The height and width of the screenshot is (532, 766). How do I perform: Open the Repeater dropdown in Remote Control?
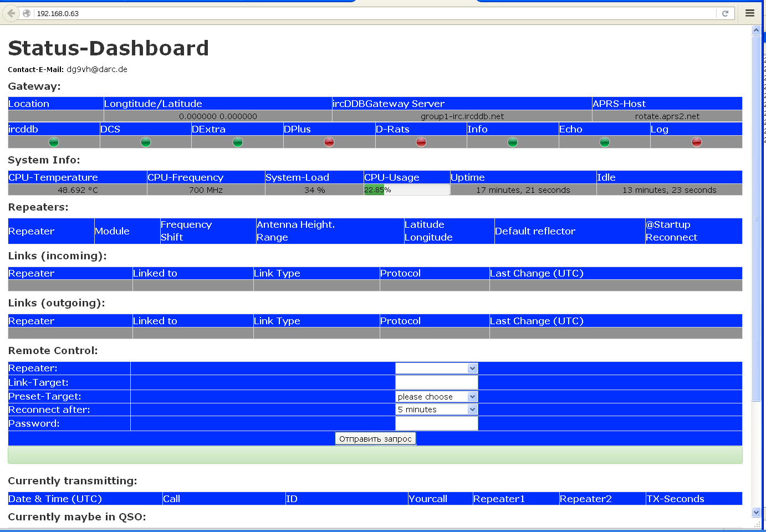(437, 369)
